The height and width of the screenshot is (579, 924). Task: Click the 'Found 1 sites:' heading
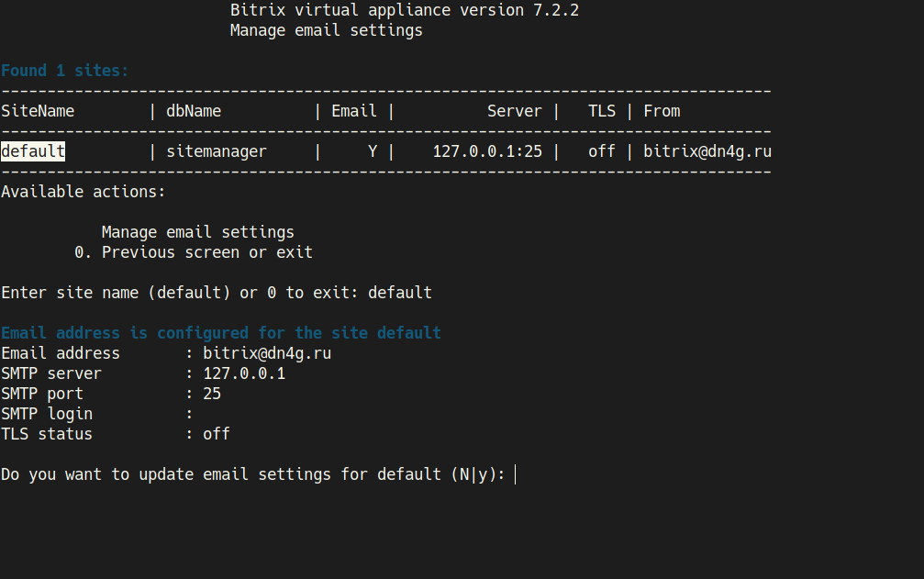tap(65, 71)
